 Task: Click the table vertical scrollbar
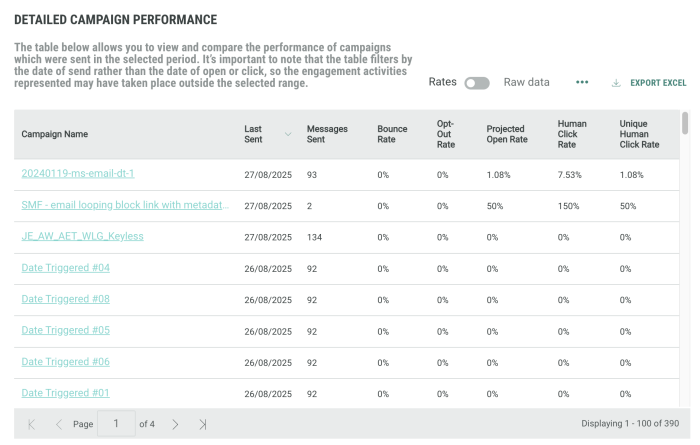coord(685,124)
